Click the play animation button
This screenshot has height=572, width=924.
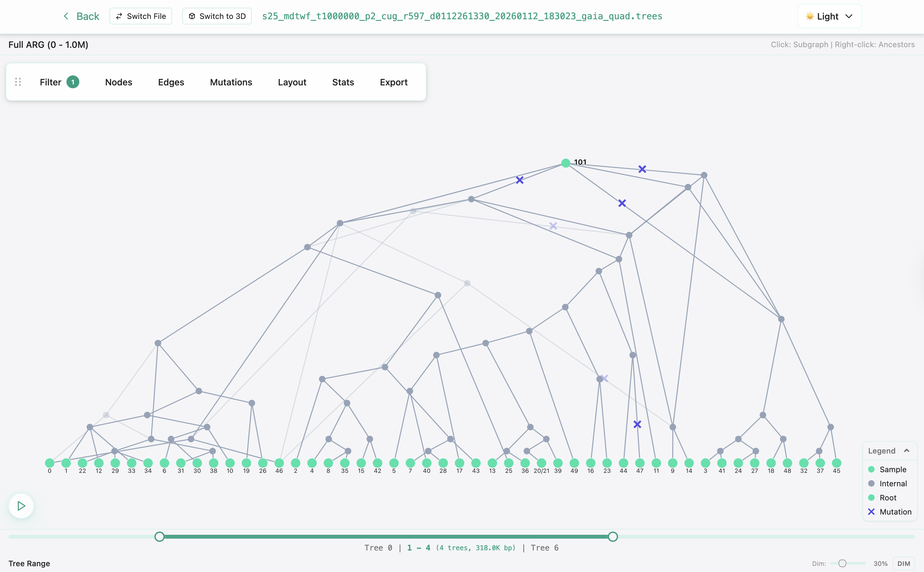[21, 506]
